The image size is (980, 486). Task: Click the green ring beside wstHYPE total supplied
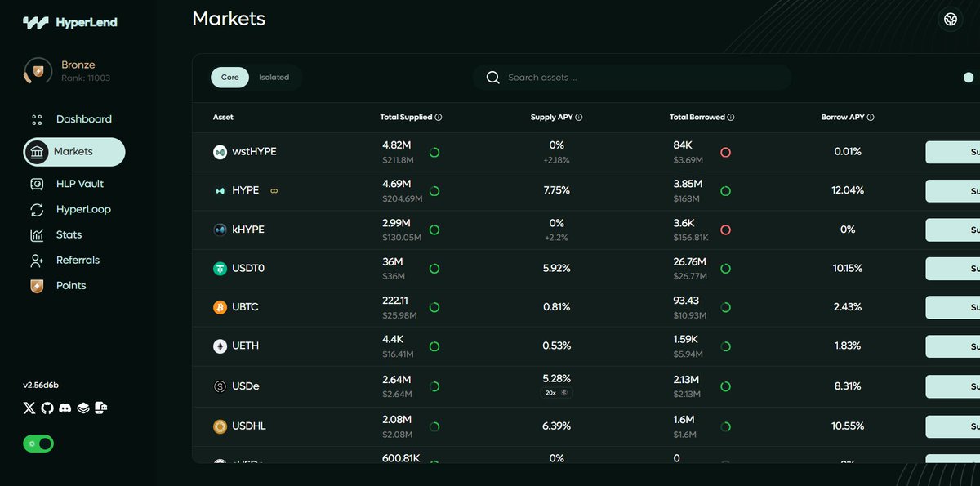pyautogui.click(x=434, y=152)
